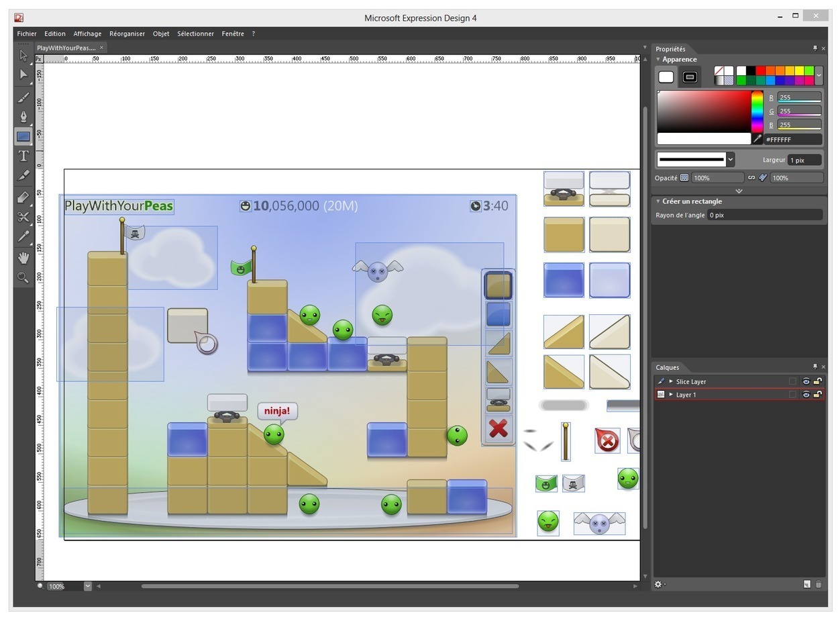Viewport: 840px width, 619px height.
Task: Create a new layer in Calques panel
Action: pos(807,585)
